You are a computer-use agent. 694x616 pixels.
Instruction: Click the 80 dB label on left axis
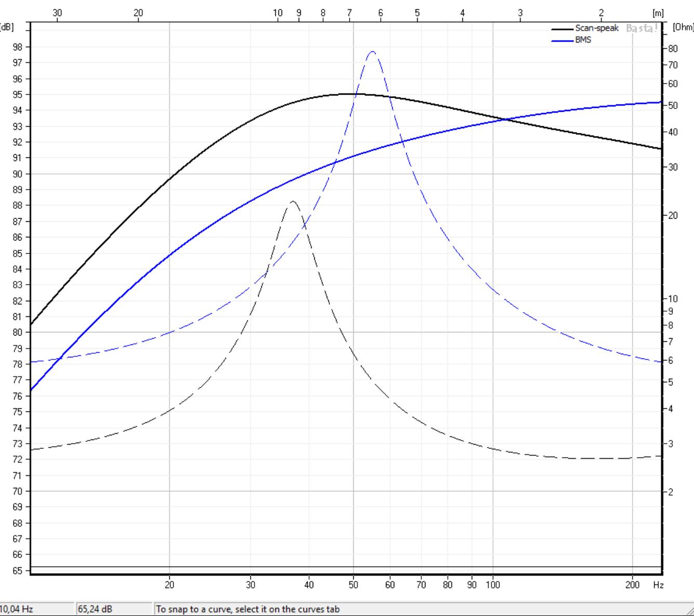[x=18, y=332]
